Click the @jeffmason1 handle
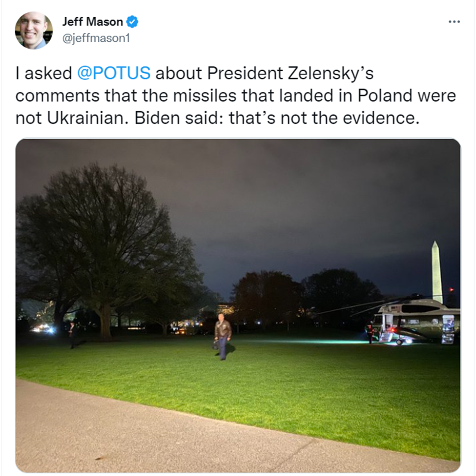The width and height of the screenshot is (476, 476). (96, 37)
